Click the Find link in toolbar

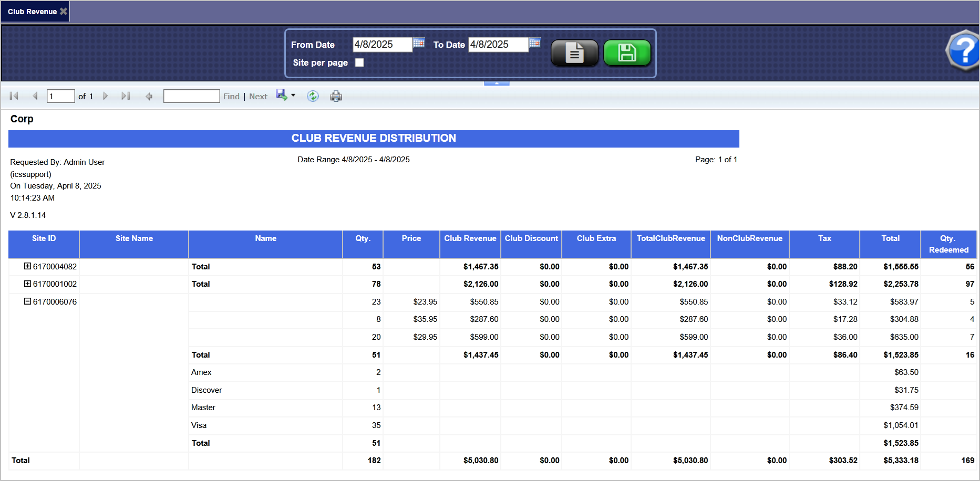[231, 97]
